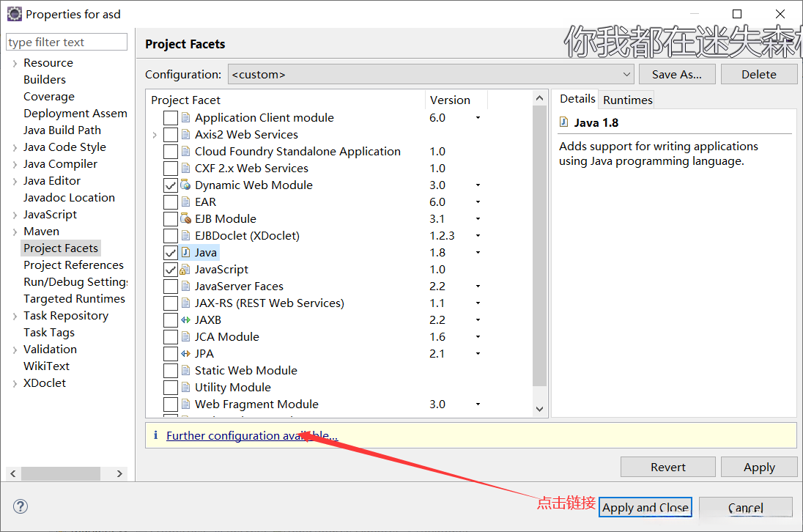Image resolution: width=803 pixels, height=532 pixels.
Task: Click the EJB Module facet icon
Action: coord(185,218)
